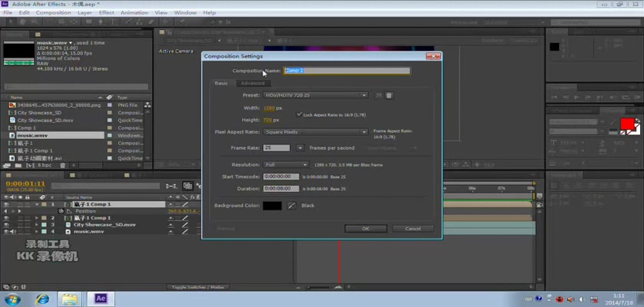This screenshot has height=307, width=644.
Task: Click the City Showcase_SD.mov file icon in the Project list
Action: [x=12, y=120]
